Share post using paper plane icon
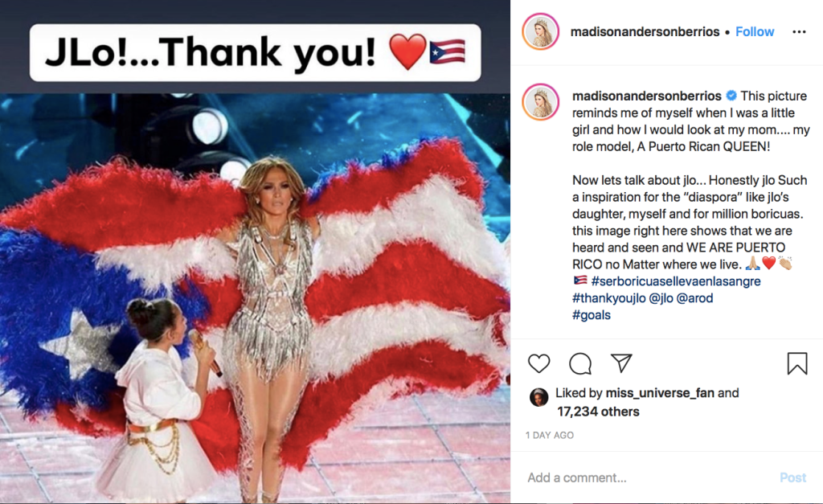The height and width of the screenshot is (504, 823). click(621, 363)
